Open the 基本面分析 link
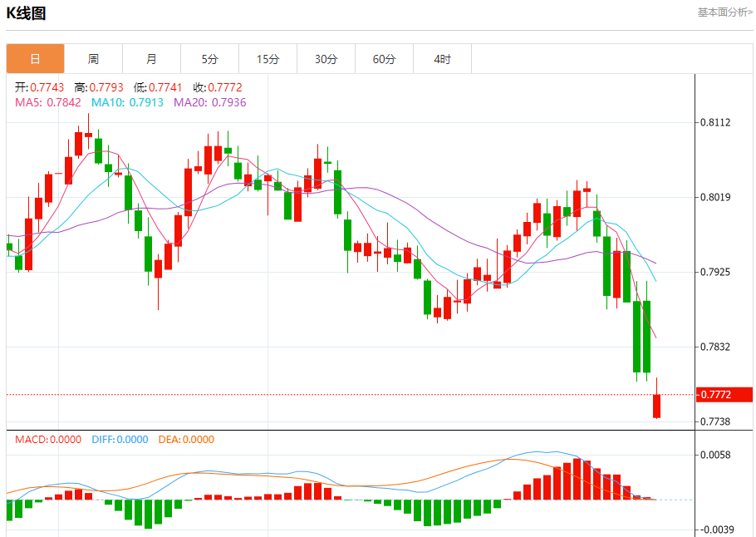Viewport: 756px width, 537px height. coord(724,12)
